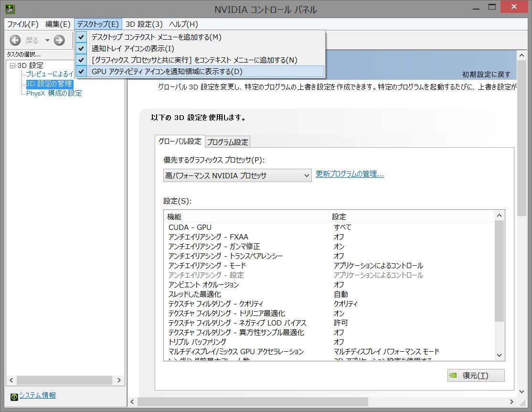Select トリプル バッファリング row
532x412 pixels.
329,342
